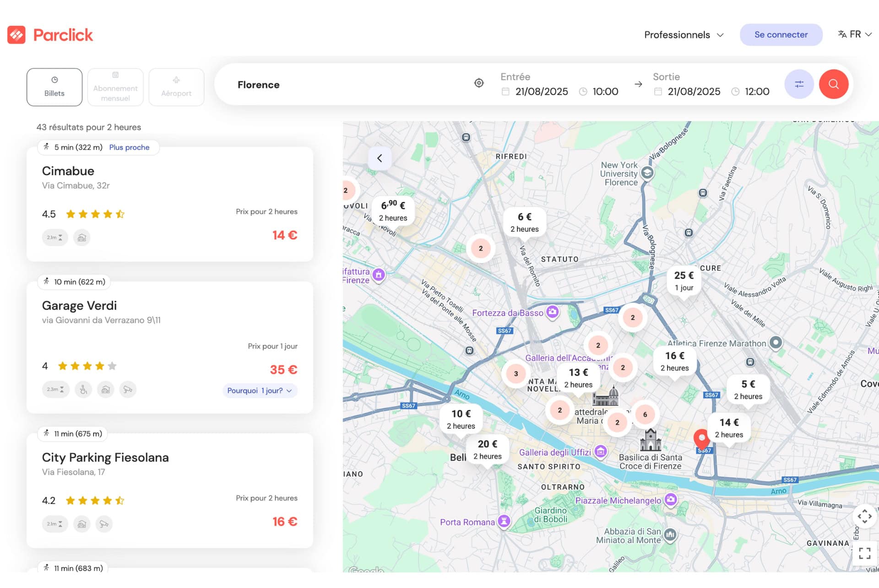Select the 5 € 2 heures marker
This screenshot has width=879, height=588.
(x=748, y=390)
